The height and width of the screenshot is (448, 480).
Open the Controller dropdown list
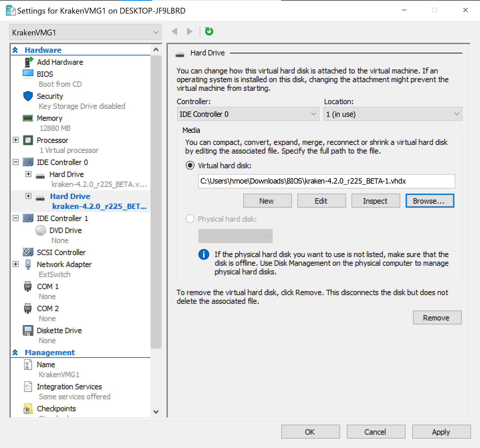click(248, 114)
